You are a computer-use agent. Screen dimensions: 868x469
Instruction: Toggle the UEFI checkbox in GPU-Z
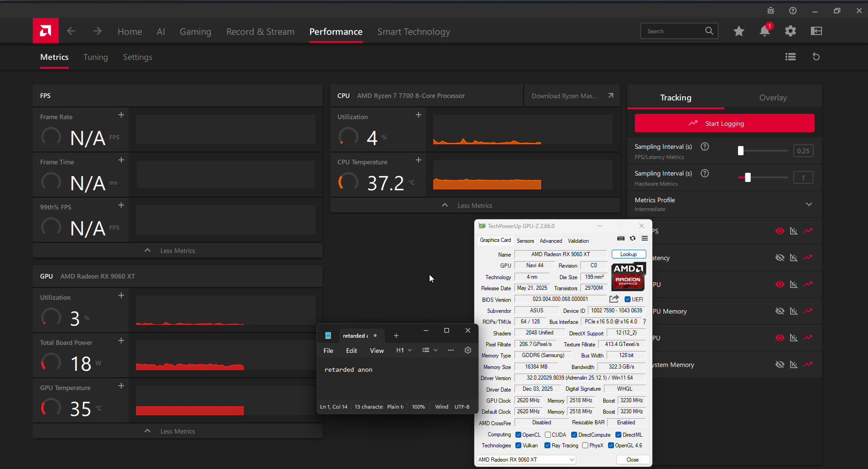[x=627, y=299]
